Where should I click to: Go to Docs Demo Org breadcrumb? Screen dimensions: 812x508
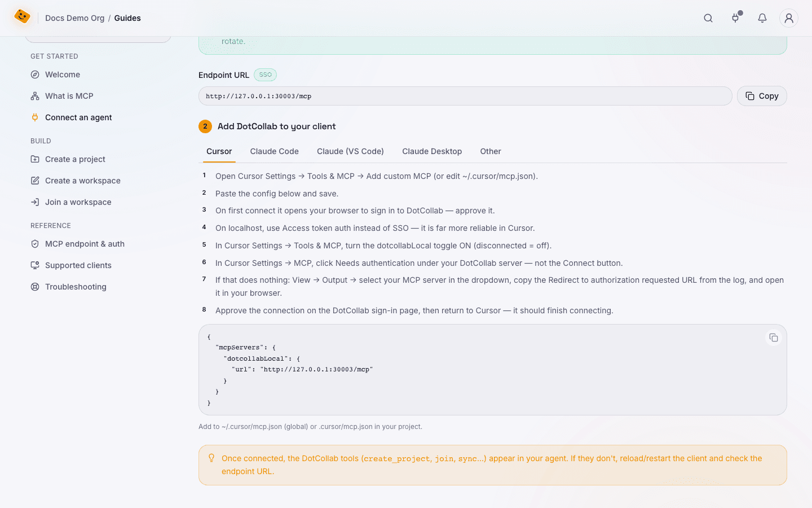coord(74,18)
